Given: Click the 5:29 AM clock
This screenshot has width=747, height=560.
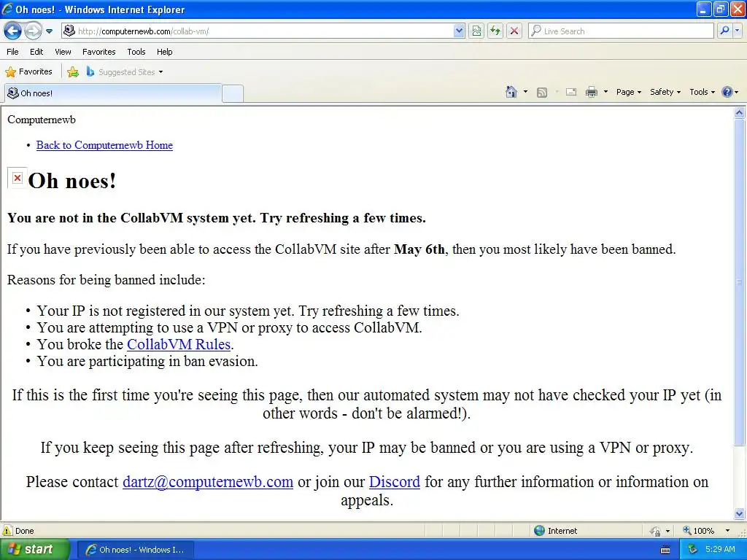Looking at the screenshot, I should pyautogui.click(x=720, y=550).
